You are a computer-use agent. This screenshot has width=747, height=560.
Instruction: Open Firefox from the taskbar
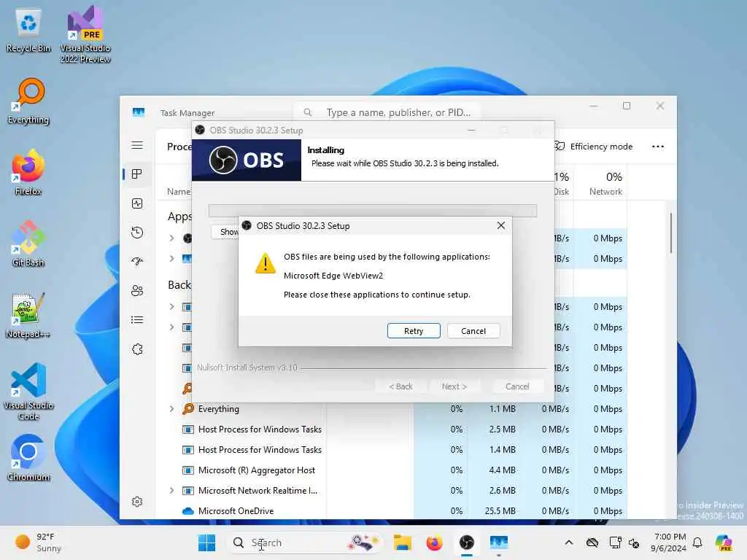pyautogui.click(x=434, y=542)
